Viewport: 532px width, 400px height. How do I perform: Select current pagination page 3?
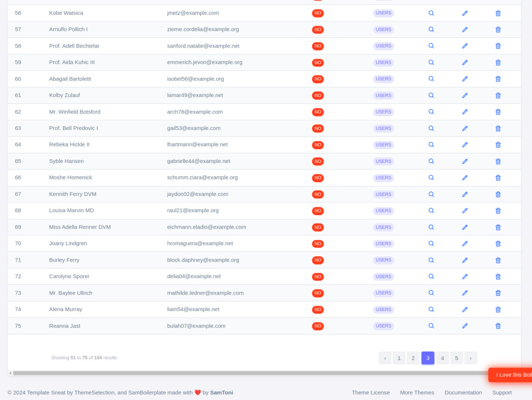pyautogui.click(x=428, y=358)
